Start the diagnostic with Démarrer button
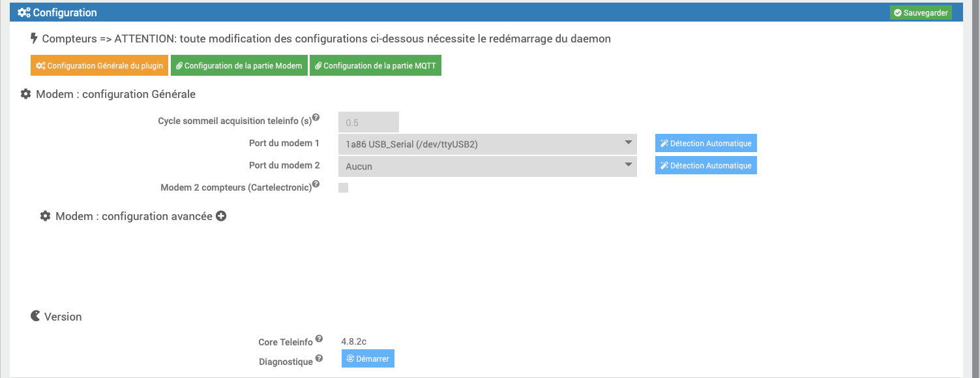 click(368, 359)
